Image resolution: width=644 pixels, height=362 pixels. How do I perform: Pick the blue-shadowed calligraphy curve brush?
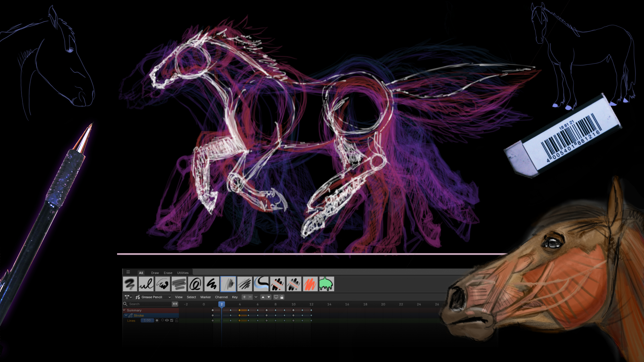coord(261,284)
